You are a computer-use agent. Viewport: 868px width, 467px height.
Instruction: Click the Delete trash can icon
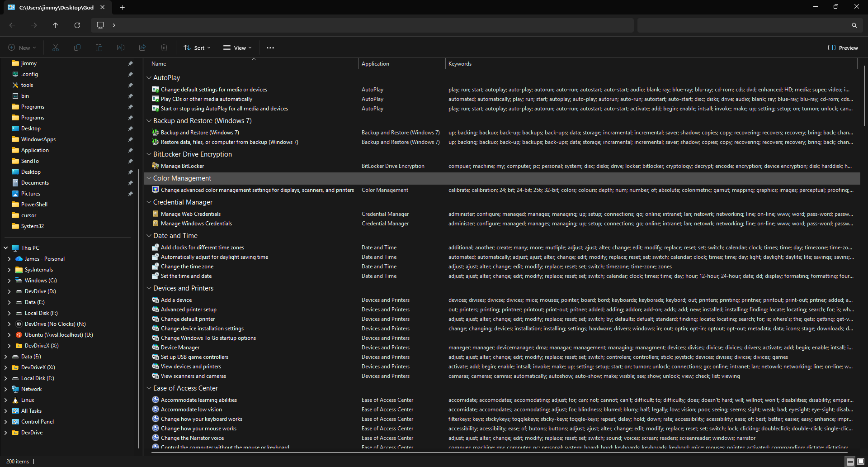pos(164,48)
